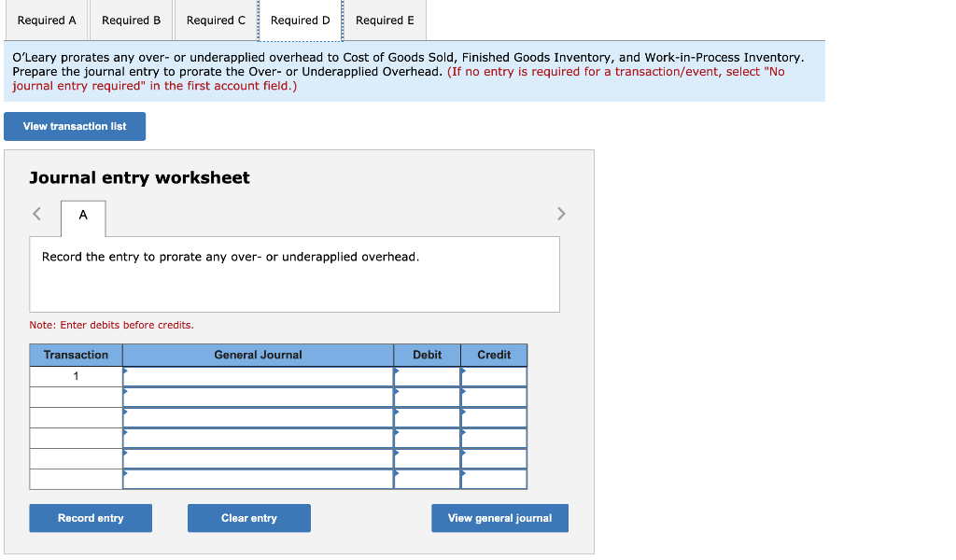Click the first Debit input field
Viewport: 956px width, 560px height.
tap(426, 376)
